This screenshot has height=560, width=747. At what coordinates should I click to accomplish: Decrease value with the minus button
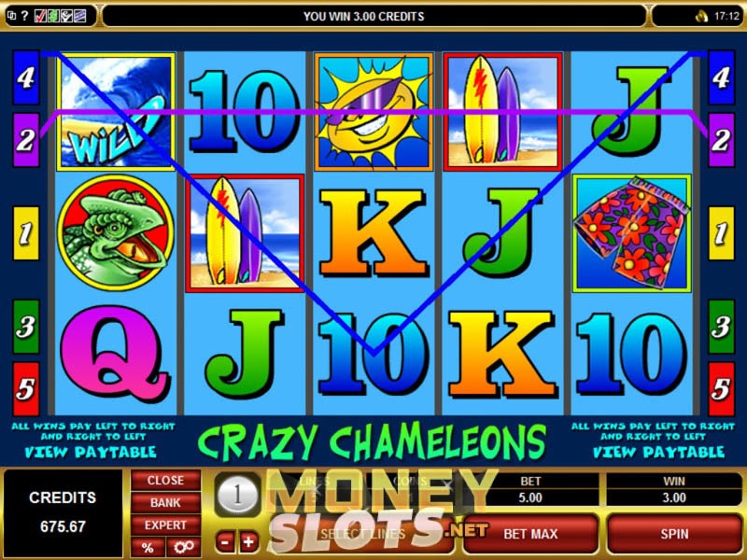(x=225, y=542)
